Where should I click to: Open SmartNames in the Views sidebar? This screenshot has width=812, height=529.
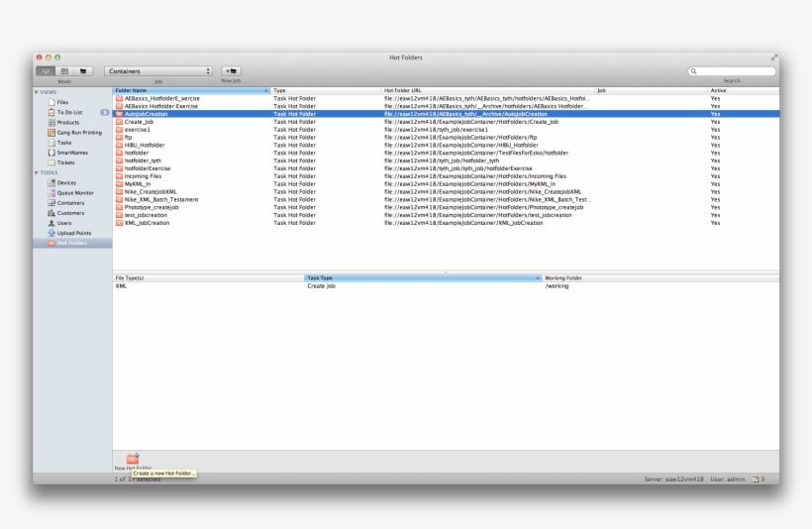click(72, 153)
